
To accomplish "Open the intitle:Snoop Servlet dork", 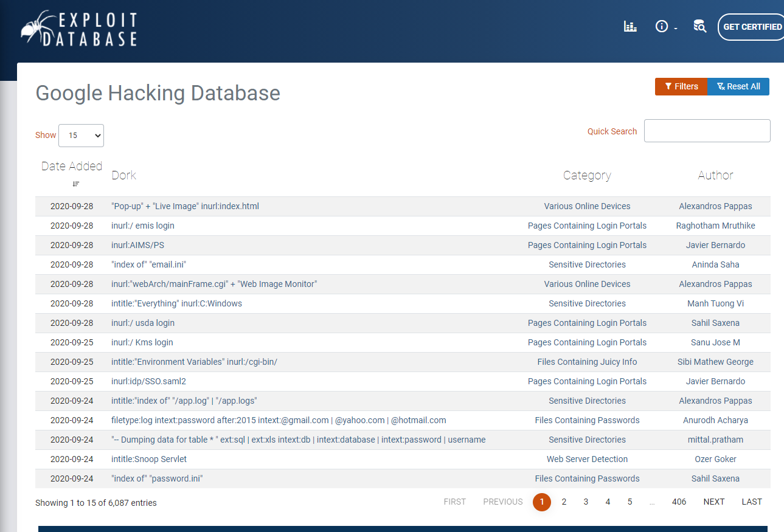I will [149, 459].
